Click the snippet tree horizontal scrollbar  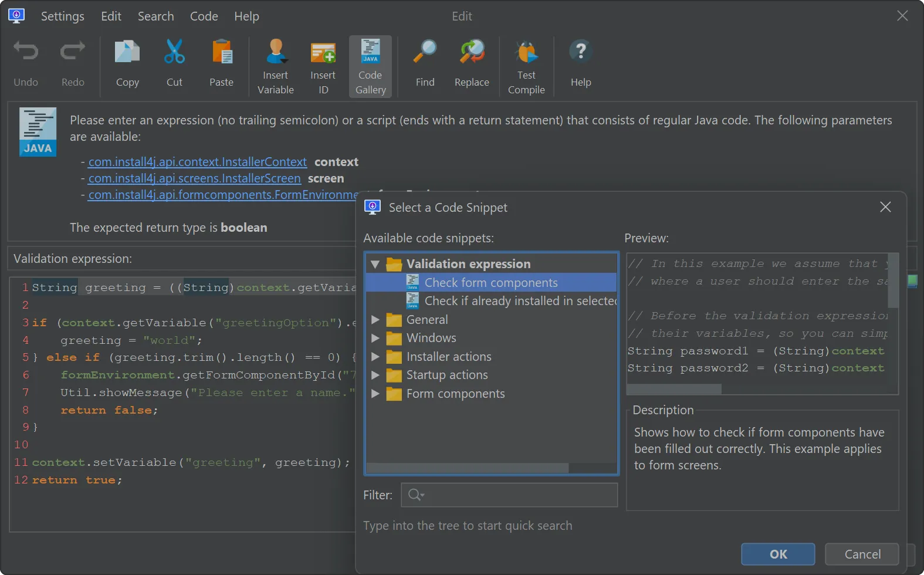[x=468, y=468]
